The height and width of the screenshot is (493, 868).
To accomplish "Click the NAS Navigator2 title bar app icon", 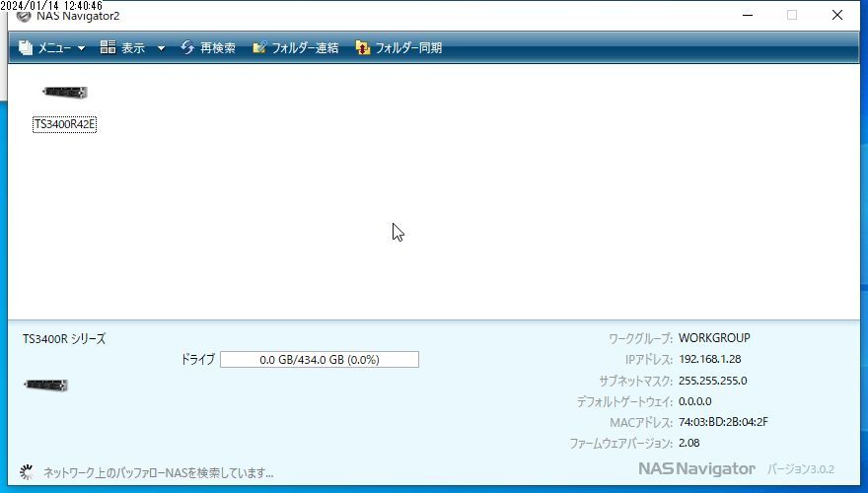I will (x=24, y=16).
